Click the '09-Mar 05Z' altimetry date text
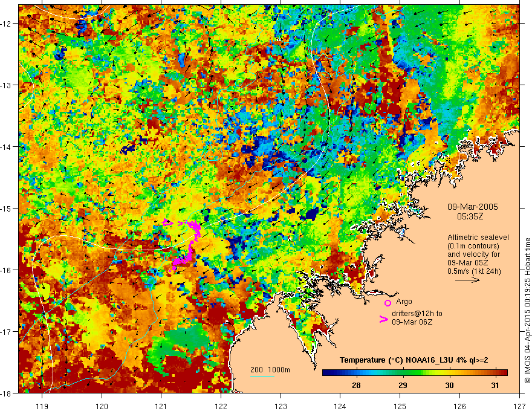Viewport: 532px width, 411px height. 467,263
